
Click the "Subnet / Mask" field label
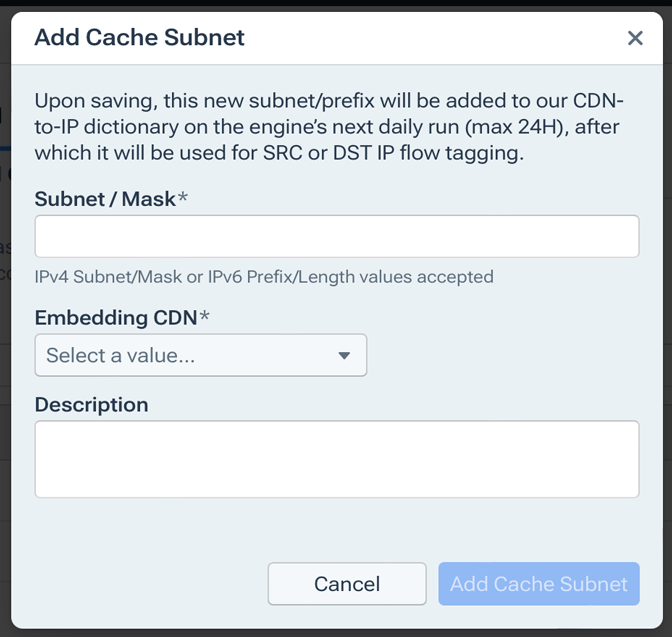[x=104, y=199]
